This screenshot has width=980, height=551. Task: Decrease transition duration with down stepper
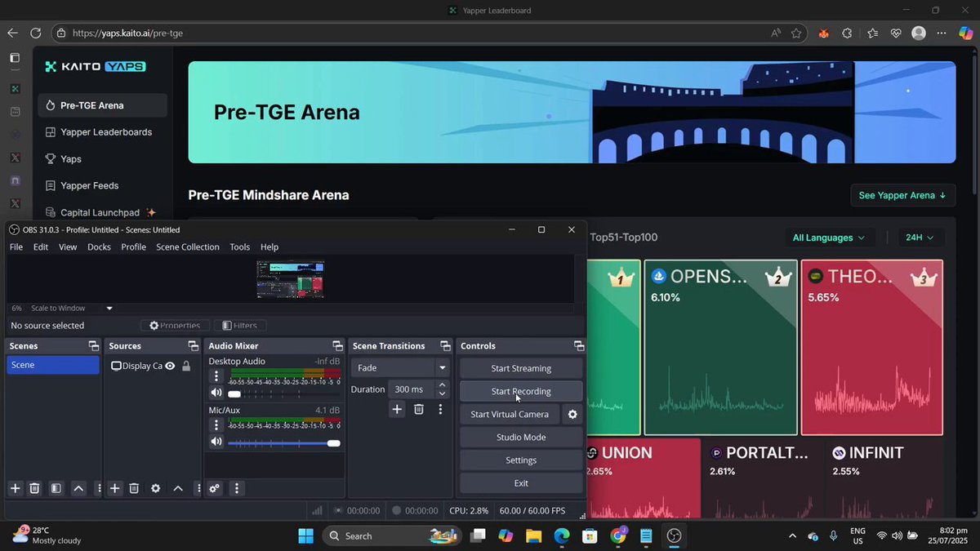pyautogui.click(x=443, y=393)
